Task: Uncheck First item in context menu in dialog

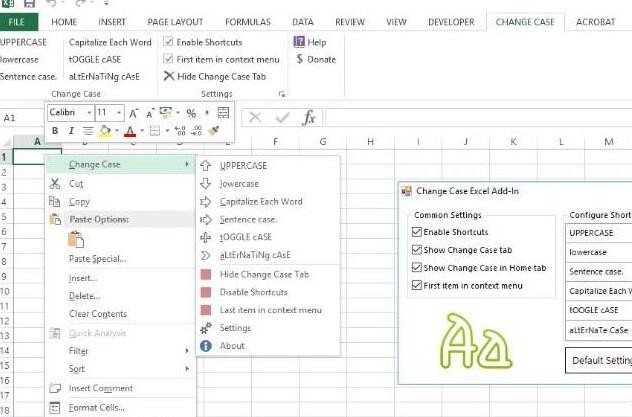Action: 417,285
